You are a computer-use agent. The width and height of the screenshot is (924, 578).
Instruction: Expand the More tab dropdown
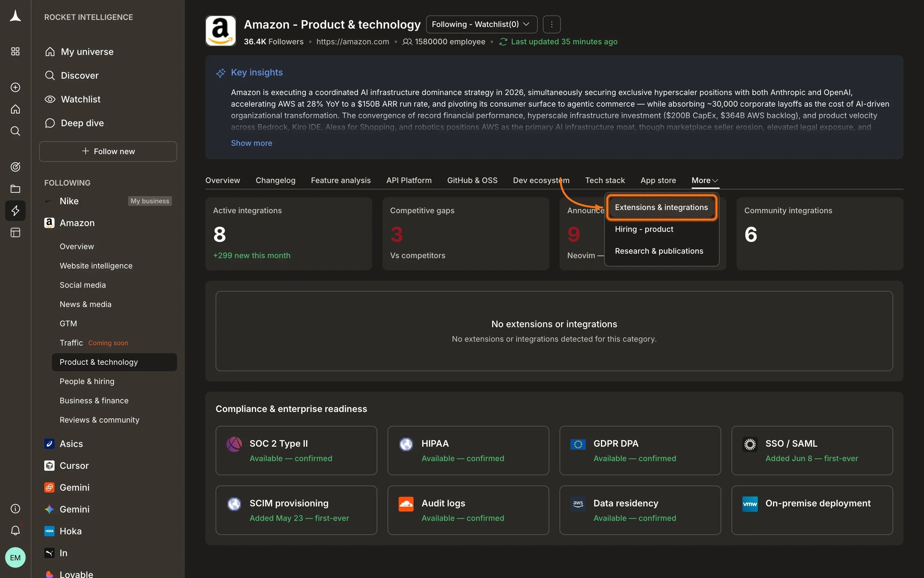click(705, 180)
